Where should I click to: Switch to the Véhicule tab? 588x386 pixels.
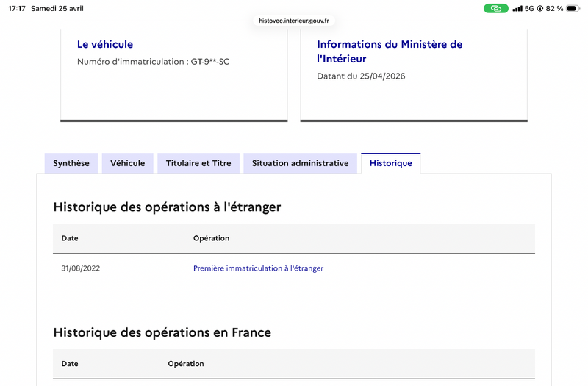[x=127, y=163]
